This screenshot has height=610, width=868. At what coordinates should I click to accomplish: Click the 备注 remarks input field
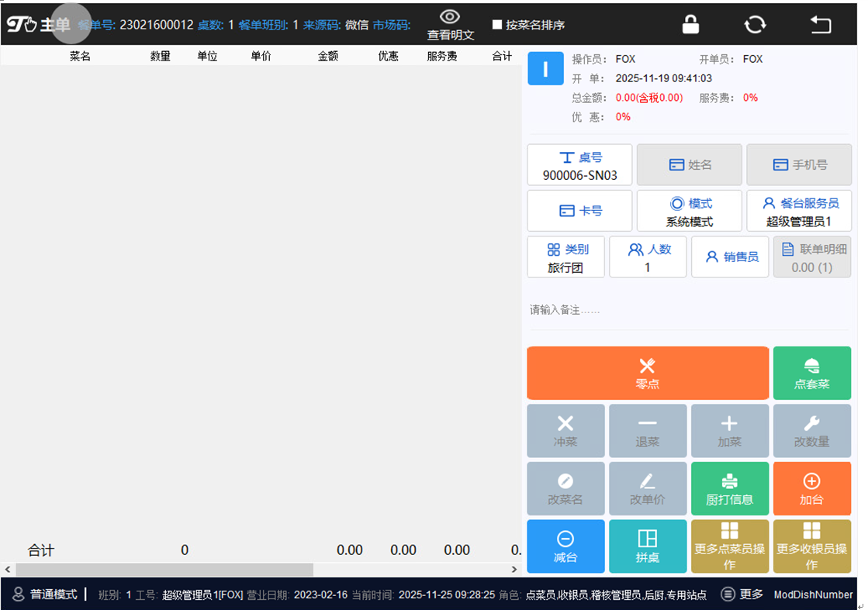[686, 310]
